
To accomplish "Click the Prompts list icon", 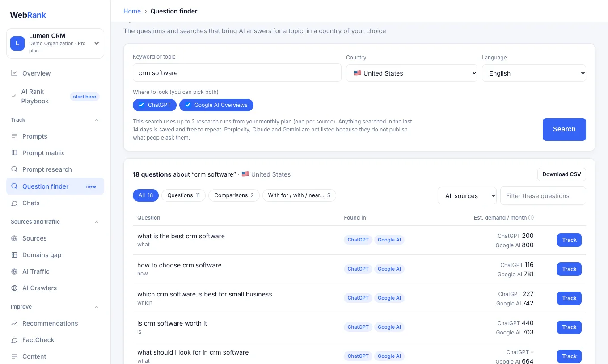I will point(14,136).
